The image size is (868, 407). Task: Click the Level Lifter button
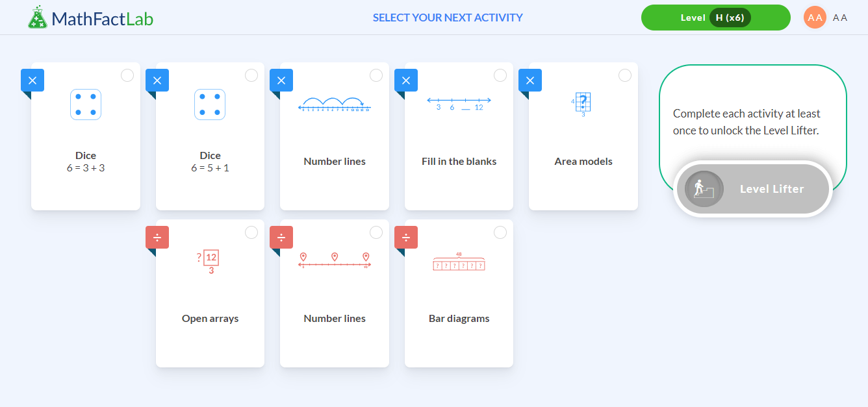click(x=753, y=189)
